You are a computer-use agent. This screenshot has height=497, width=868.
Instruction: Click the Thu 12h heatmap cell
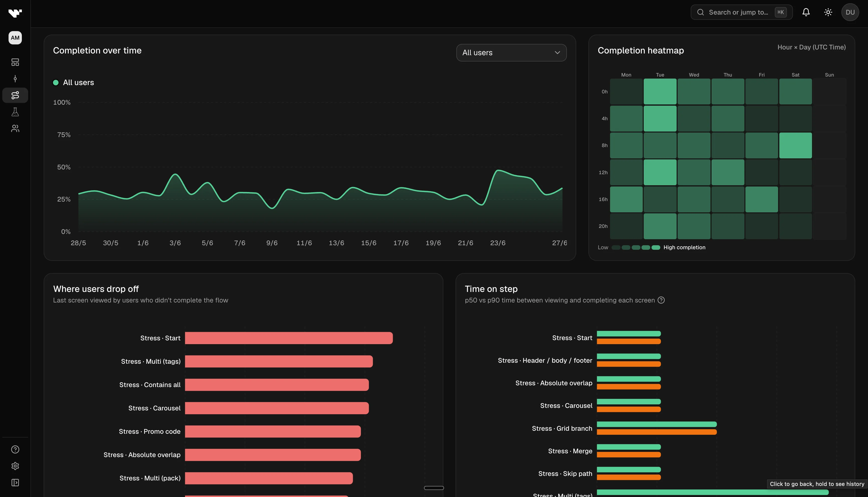tap(728, 172)
